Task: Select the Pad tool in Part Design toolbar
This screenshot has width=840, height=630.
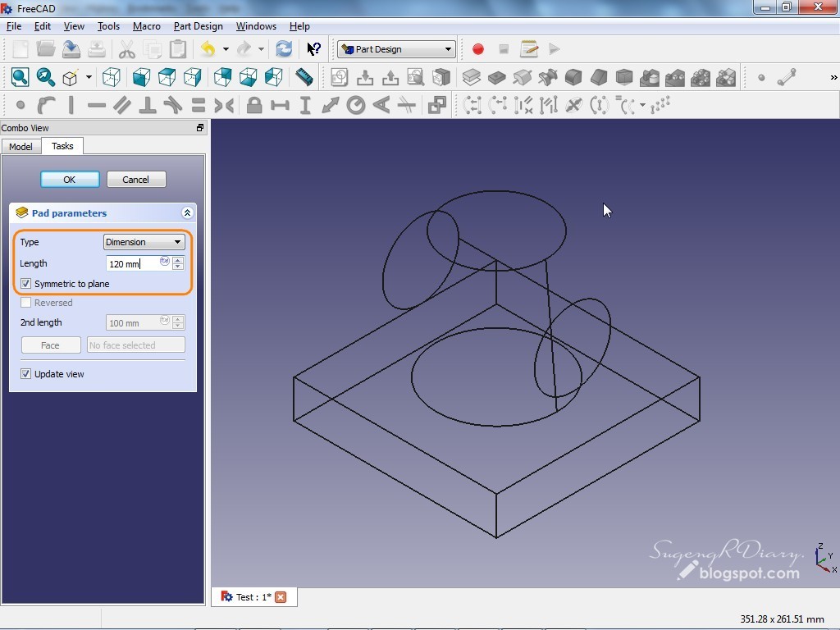Action: click(472, 78)
